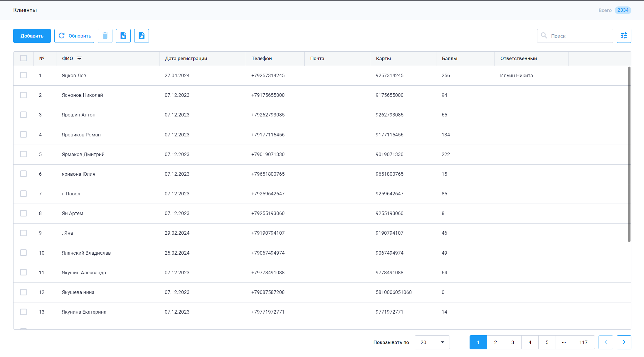Jump to last page 117

(583, 342)
